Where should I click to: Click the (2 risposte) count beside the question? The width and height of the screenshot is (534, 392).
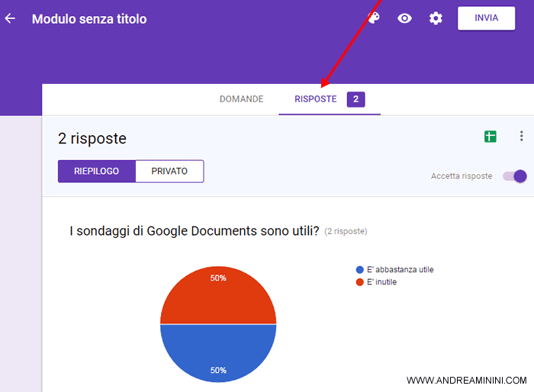tap(346, 231)
